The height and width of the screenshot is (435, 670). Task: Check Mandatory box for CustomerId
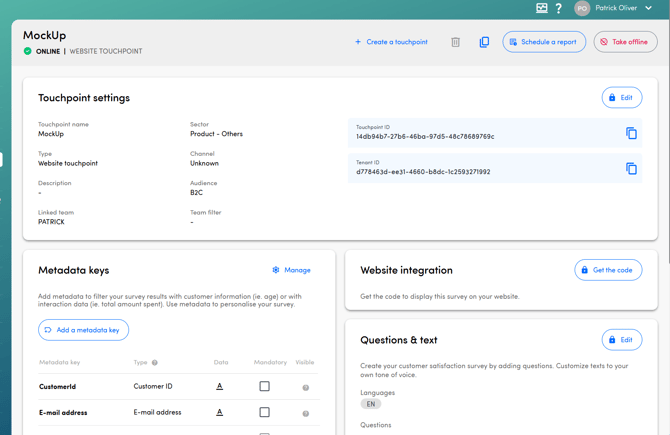pyautogui.click(x=264, y=386)
